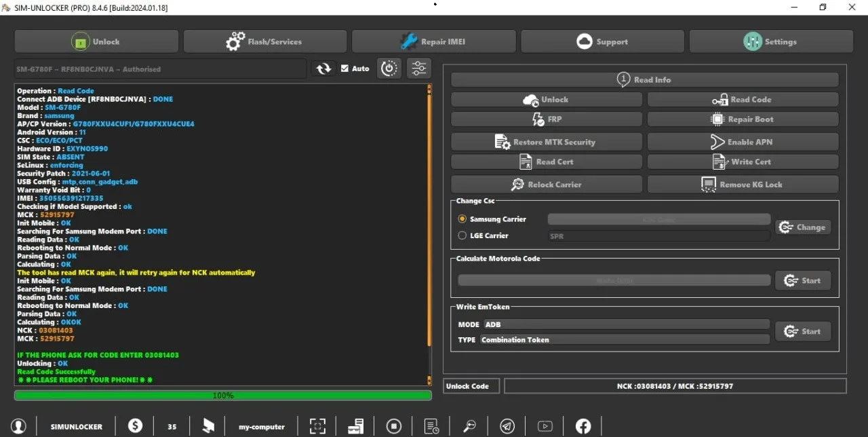This screenshot has height=437, width=868.
Task: Open the device manager/driver icon
Action: pyautogui.click(x=355, y=426)
